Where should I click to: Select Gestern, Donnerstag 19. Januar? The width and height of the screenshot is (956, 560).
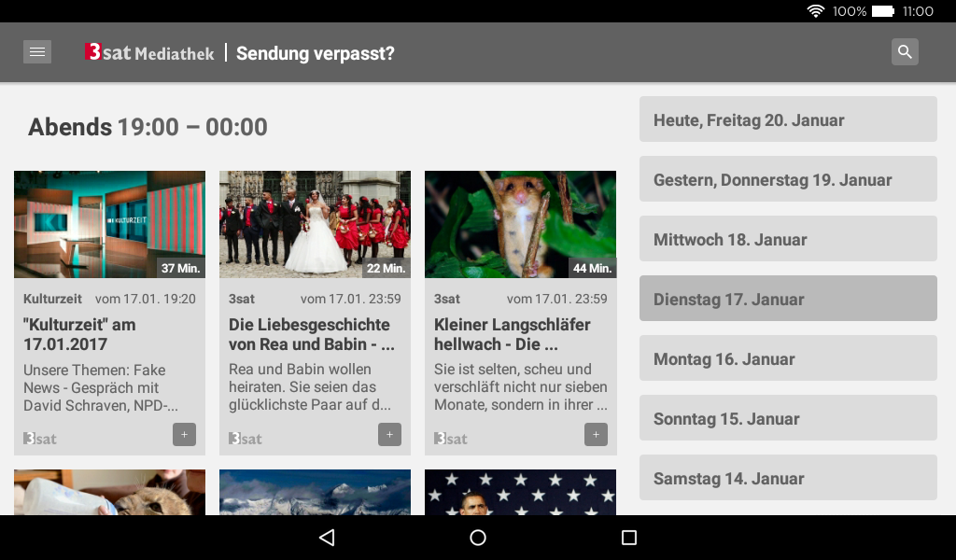click(788, 179)
